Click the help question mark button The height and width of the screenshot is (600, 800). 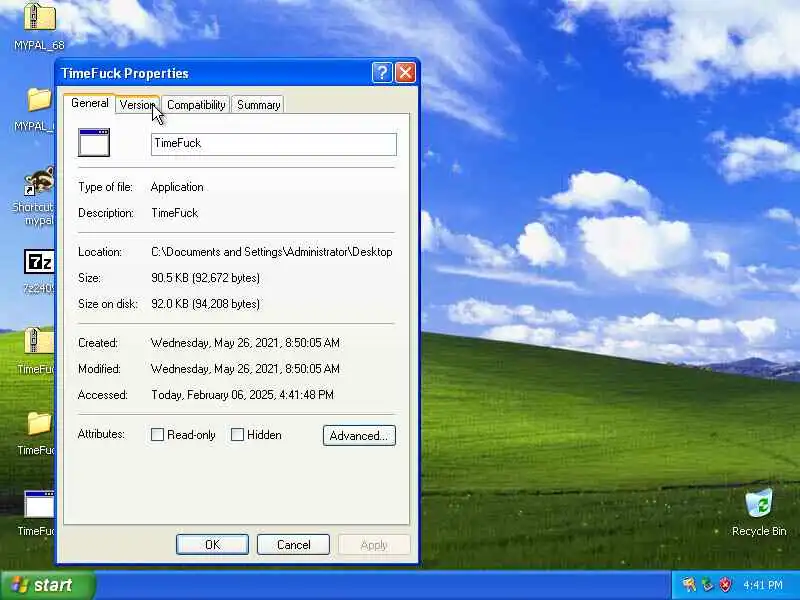pos(382,72)
